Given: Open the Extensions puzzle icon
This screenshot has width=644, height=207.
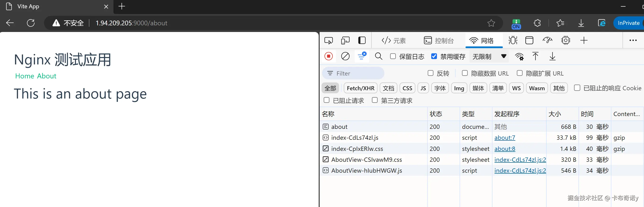Looking at the screenshot, I should tap(537, 23).
